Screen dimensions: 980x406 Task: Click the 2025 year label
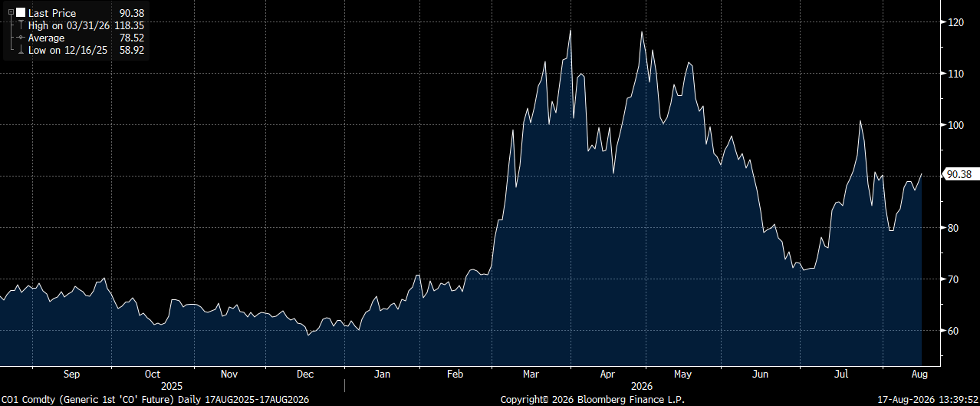[x=172, y=387]
